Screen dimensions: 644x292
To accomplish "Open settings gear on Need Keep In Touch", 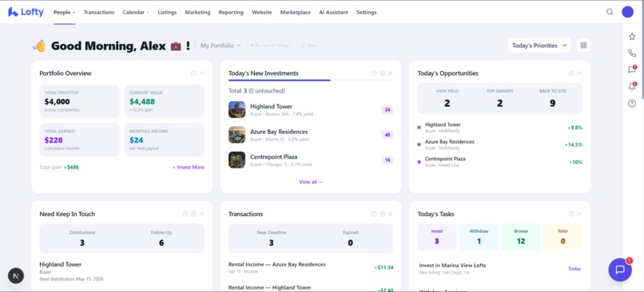I will 193,214.
